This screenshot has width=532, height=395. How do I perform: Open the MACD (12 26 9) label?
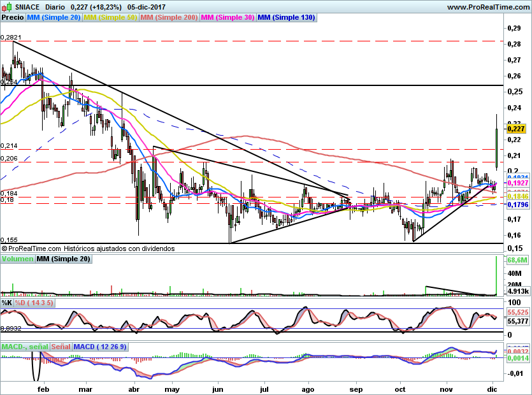click(x=100, y=347)
